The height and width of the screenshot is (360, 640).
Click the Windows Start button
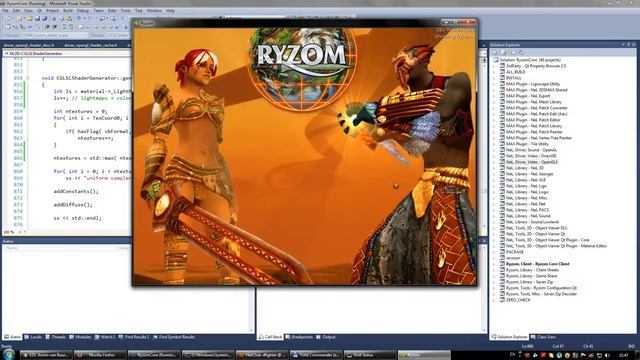[x=9, y=354]
